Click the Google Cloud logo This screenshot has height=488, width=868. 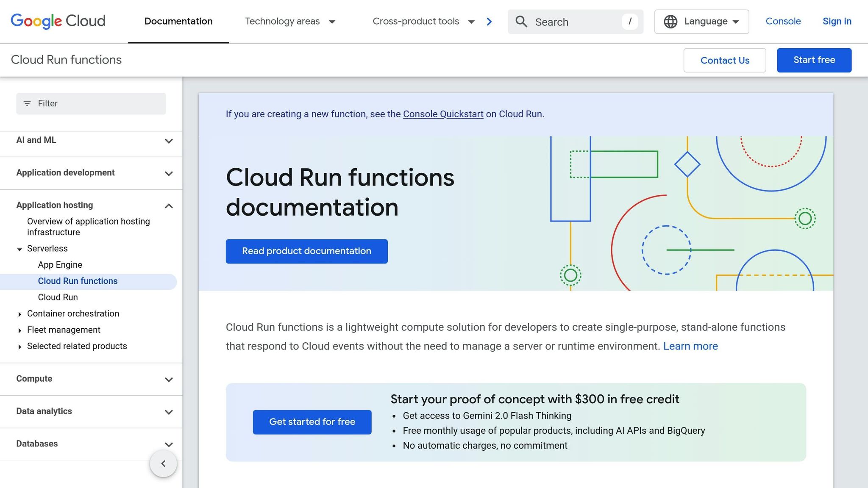(x=58, y=21)
